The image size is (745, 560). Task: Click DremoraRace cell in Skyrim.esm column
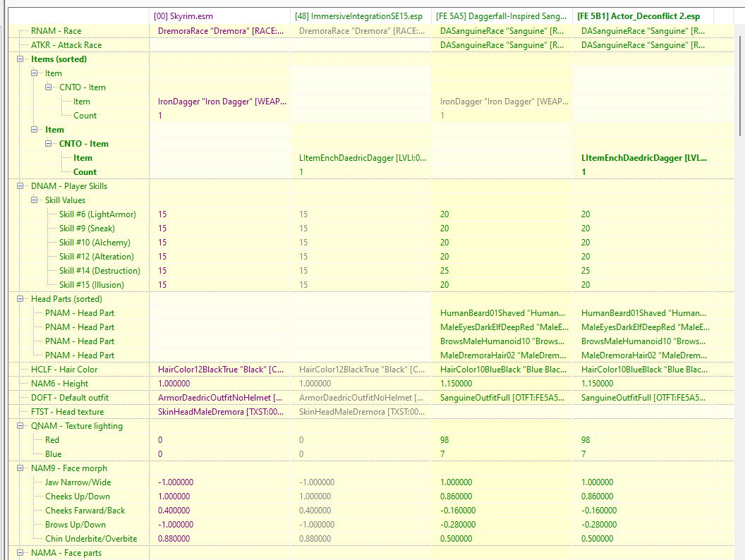tap(219, 31)
